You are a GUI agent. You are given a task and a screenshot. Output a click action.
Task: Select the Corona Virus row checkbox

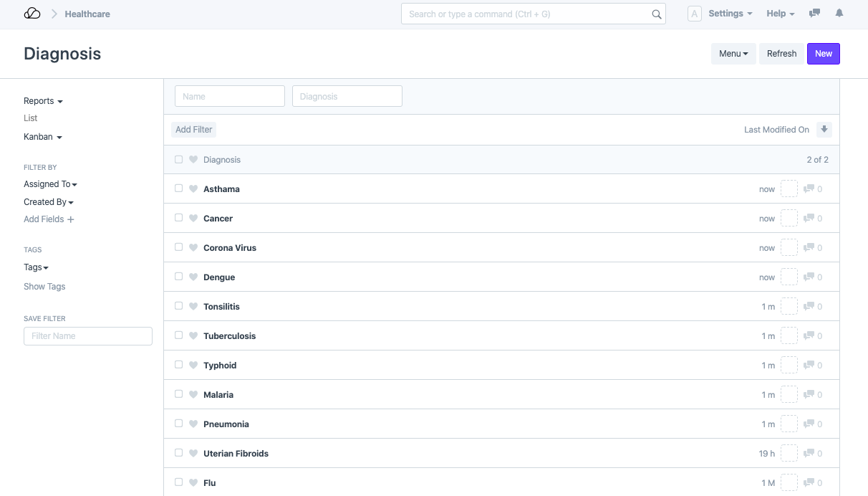[179, 247]
